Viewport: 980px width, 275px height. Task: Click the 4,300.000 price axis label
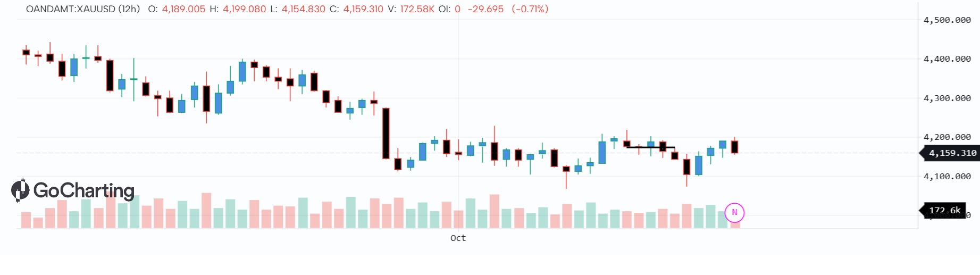pos(947,98)
